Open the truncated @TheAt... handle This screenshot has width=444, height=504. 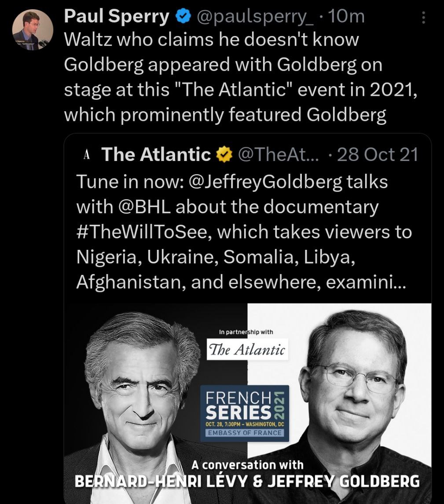point(279,155)
